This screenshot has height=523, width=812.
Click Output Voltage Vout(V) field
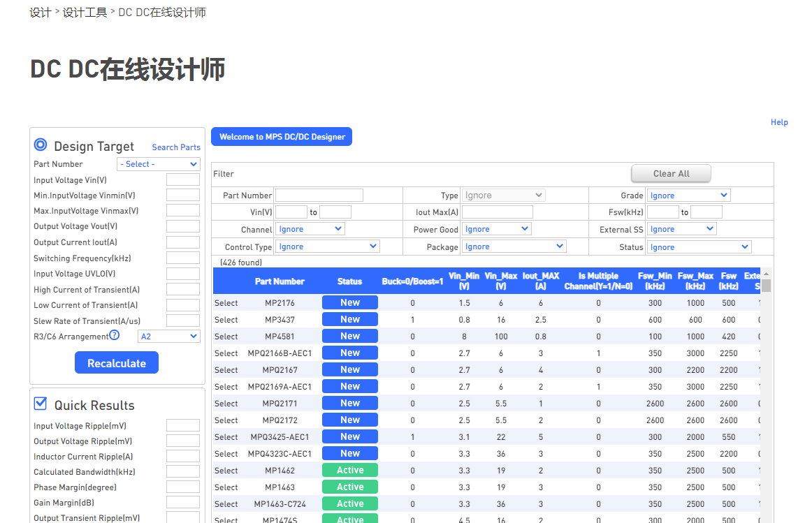coord(183,226)
